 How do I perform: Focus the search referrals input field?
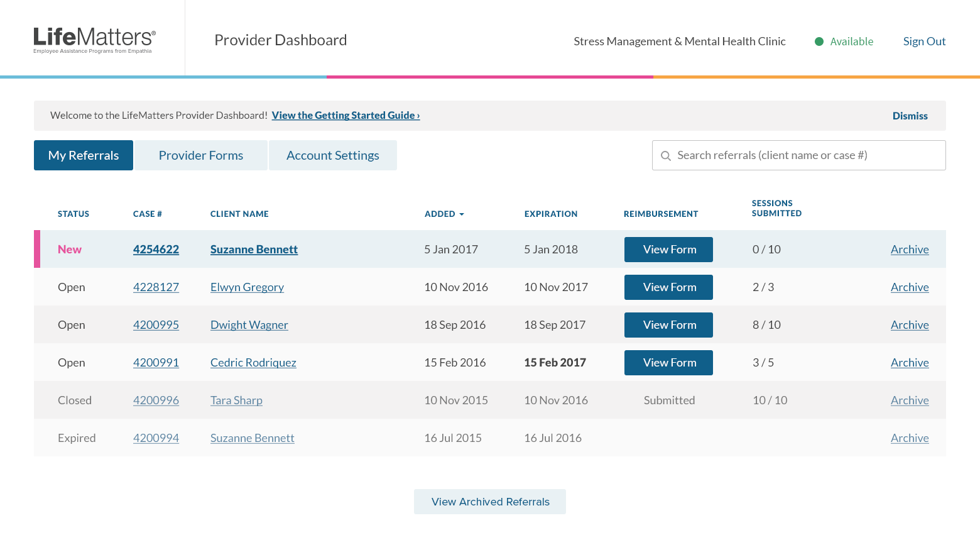(x=804, y=155)
